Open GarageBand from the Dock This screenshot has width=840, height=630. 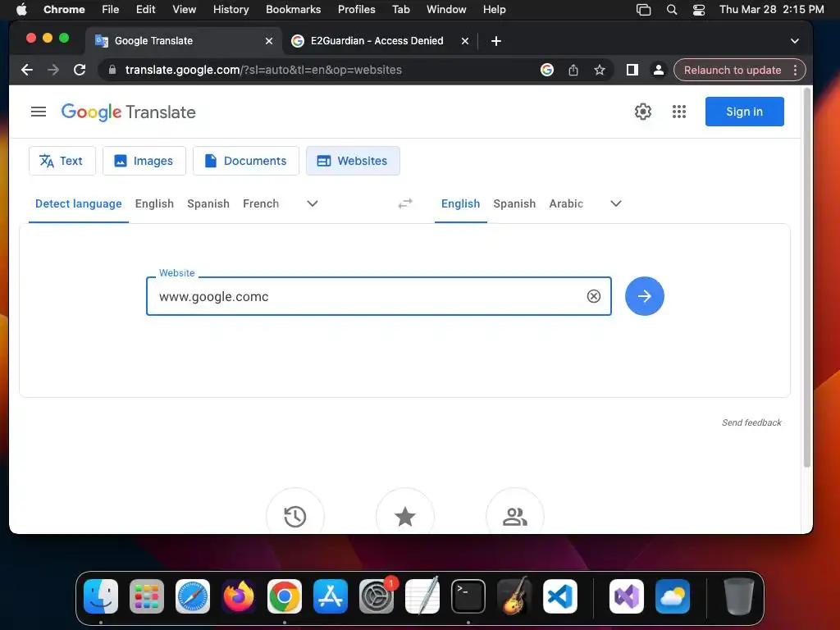pos(514,596)
